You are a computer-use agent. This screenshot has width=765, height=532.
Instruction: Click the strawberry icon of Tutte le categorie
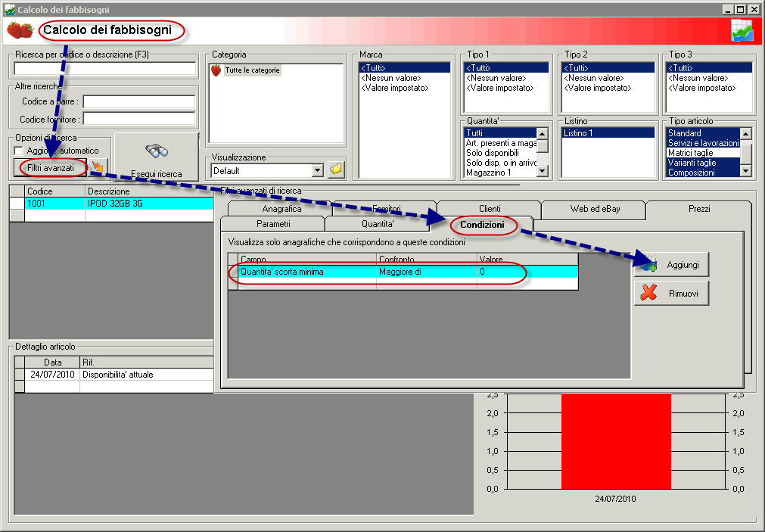click(x=216, y=70)
